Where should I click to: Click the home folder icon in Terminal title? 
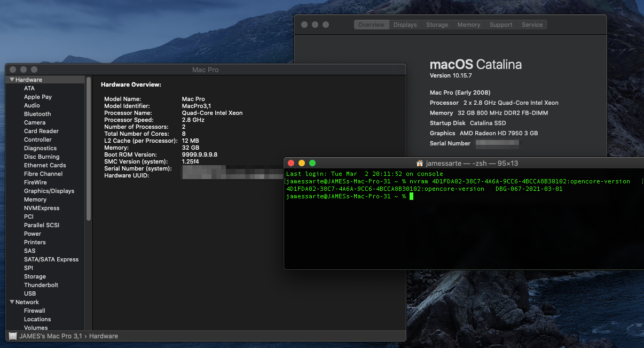pos(419,163)
